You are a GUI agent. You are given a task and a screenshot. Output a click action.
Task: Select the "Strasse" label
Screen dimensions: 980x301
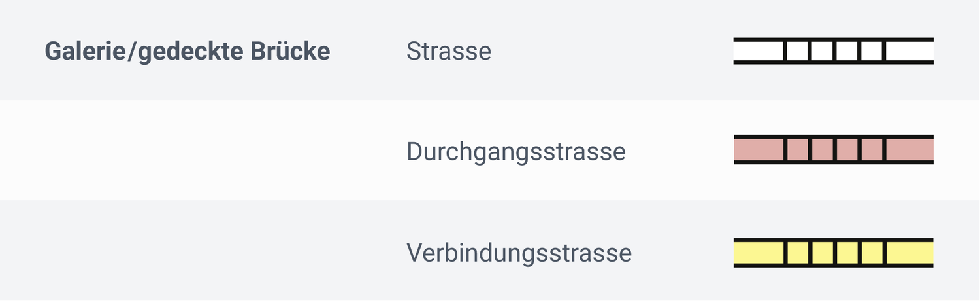point(448,51)
